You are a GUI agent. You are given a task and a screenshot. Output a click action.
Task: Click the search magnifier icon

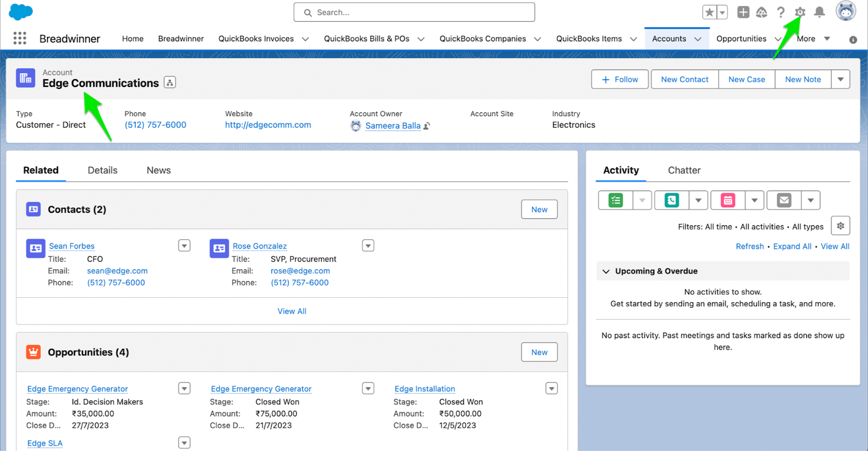point(308,12)
